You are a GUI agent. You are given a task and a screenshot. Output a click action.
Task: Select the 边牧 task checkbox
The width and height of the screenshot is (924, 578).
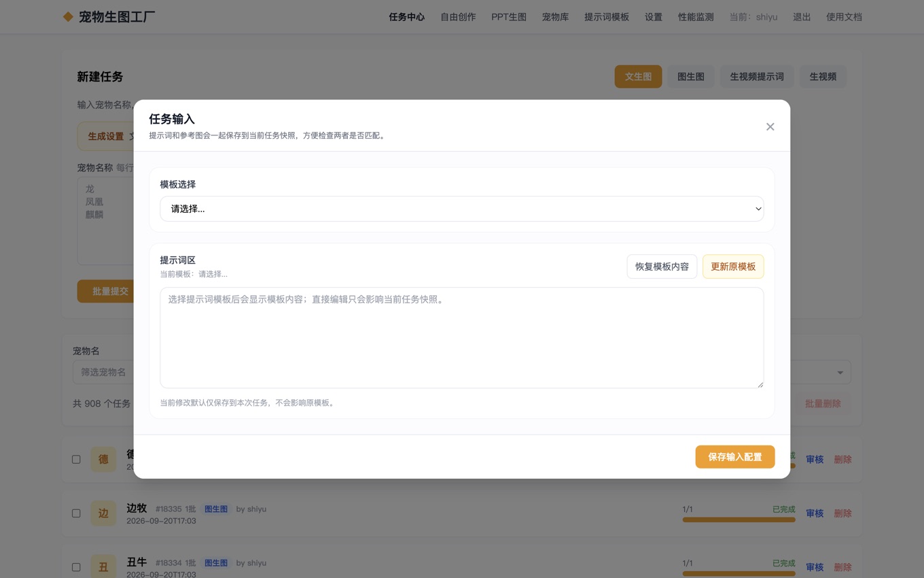[76, 513]
